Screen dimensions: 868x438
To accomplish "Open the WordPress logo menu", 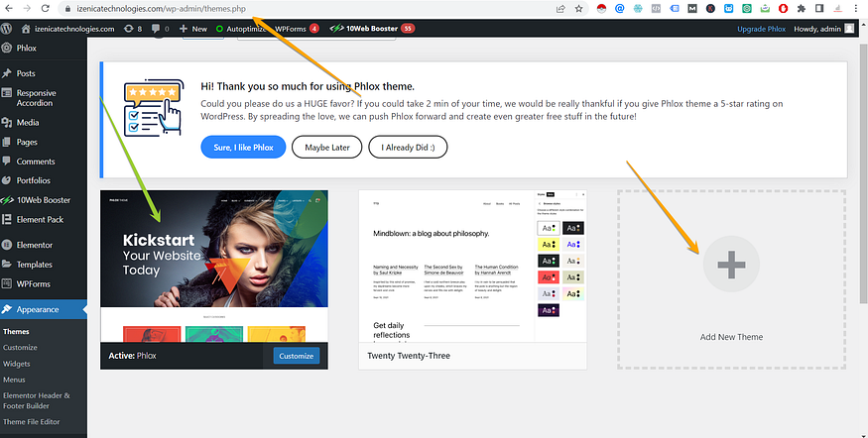I will coord(7,28).
